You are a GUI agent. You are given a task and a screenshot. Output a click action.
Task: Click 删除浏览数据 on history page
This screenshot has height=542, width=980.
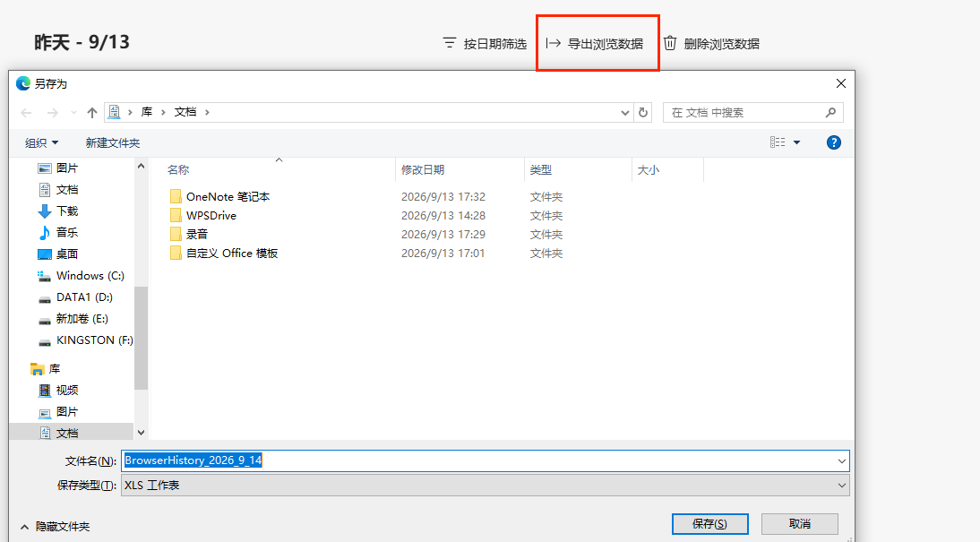coord(711,44)
